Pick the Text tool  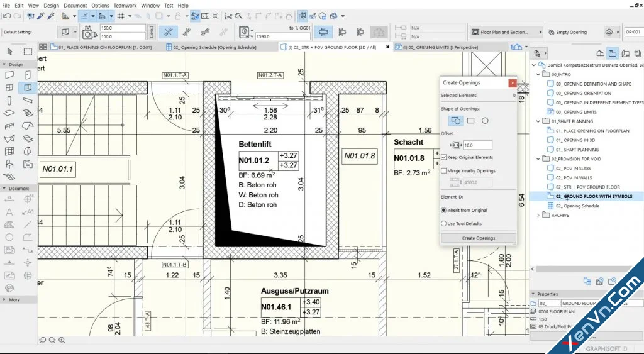pos(9,212)
